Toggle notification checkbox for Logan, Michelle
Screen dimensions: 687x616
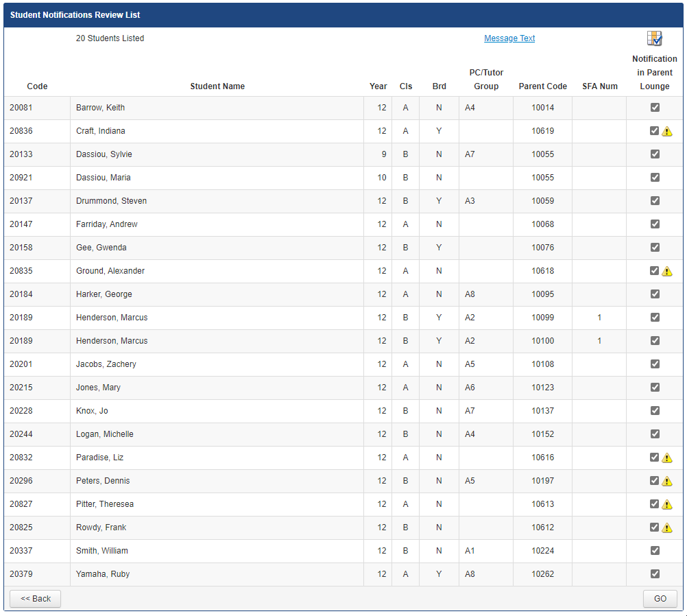click(x=655, y=434)
